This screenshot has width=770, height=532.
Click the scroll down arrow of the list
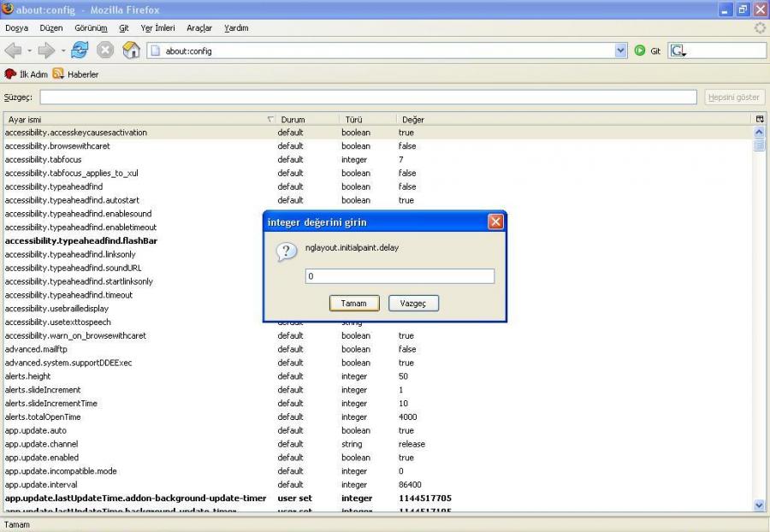point(759,505)
